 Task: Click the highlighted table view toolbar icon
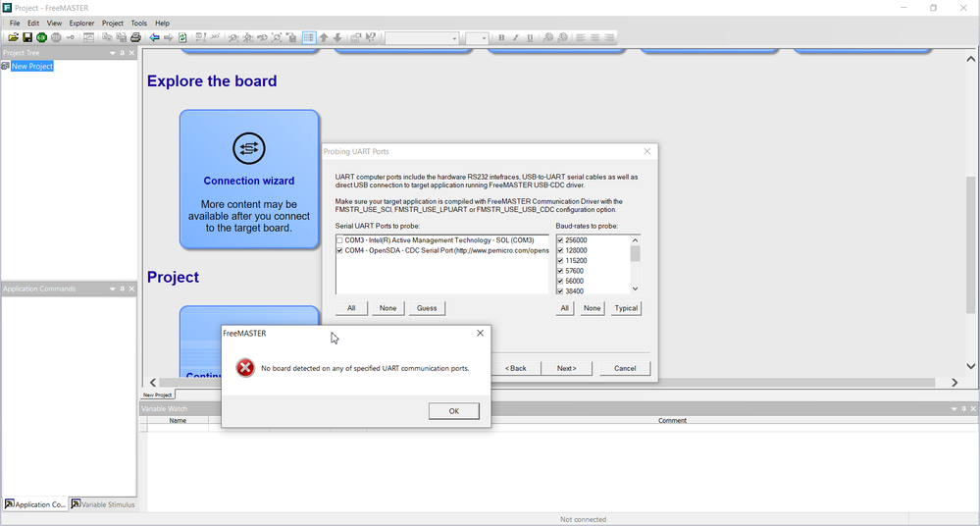tap(309, 37)
